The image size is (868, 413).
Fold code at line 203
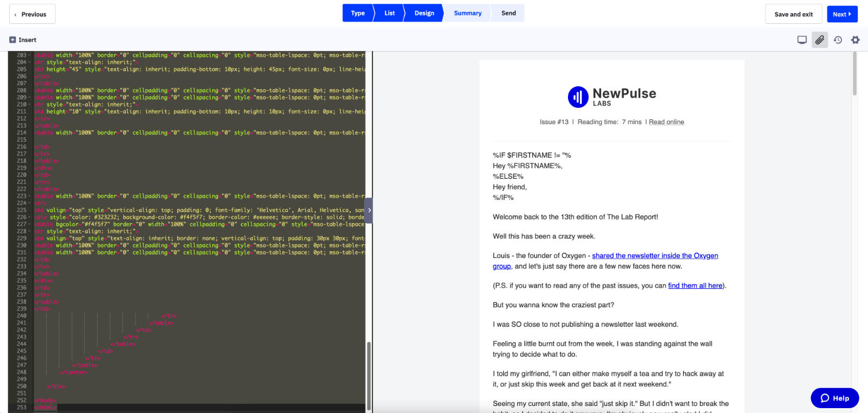coord(29,55)
